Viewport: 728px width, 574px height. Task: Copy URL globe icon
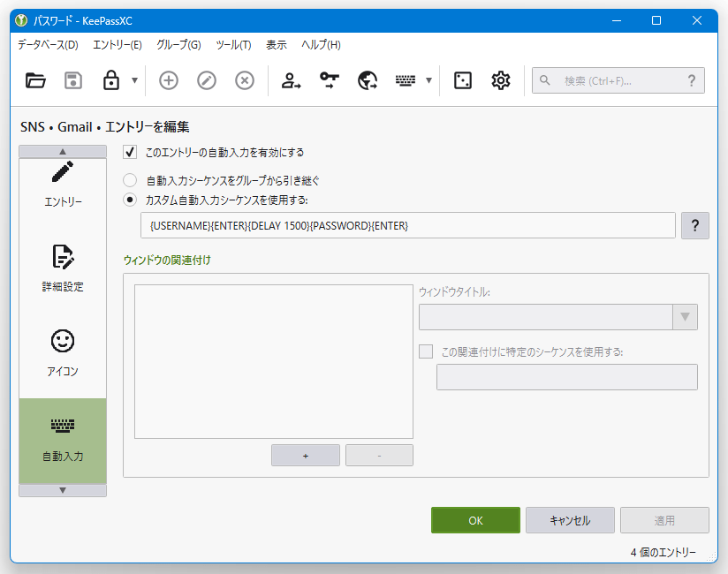coord(368,80)
